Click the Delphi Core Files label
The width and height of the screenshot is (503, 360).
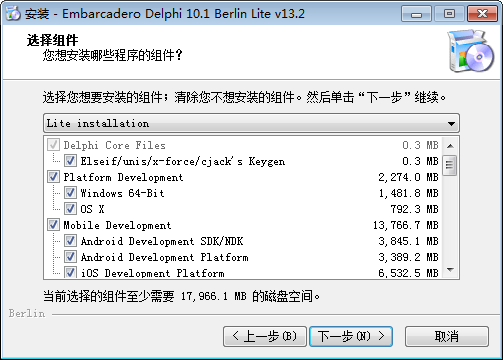(x=114, y=145)
